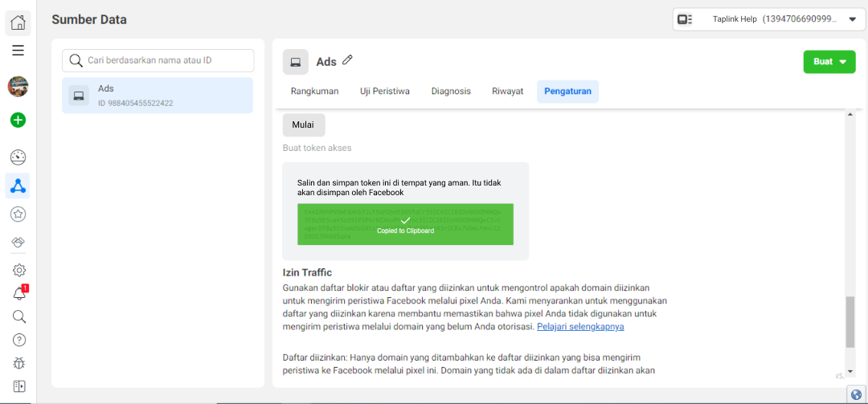Open the partner integrations handshake icon
Screen dimensions: 868x404
pyautogui.click(x=18, y=243)
